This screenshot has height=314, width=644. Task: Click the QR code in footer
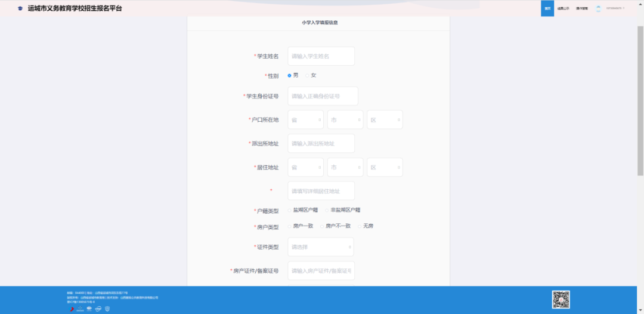point(561,299)
